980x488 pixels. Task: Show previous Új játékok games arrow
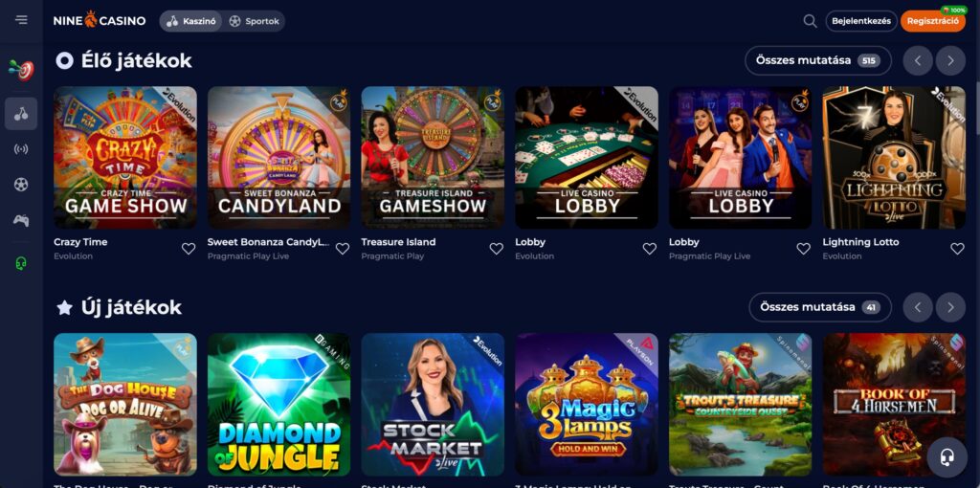pyautogui.click(x=918, y=307)
